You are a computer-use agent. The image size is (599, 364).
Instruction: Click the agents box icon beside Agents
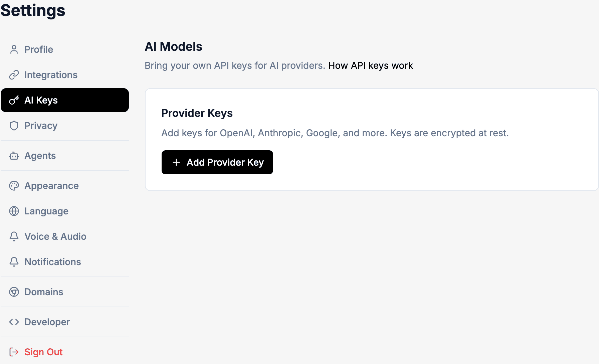14,156
